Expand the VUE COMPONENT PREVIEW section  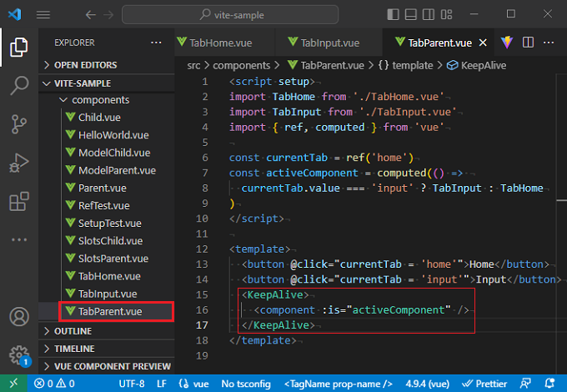(107, 366)
